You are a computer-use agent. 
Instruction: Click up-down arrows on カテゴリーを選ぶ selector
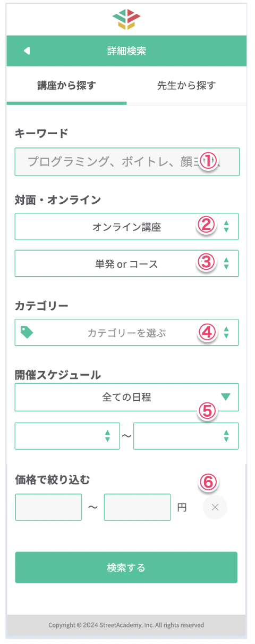coord(226,332)
